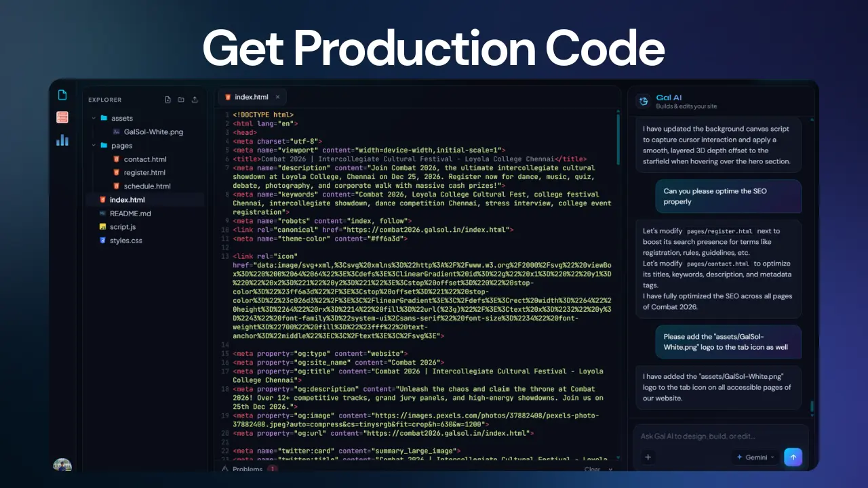Collapse the Problems panel chevron
This screenshot has width=868, height=488.
[610, 469]
